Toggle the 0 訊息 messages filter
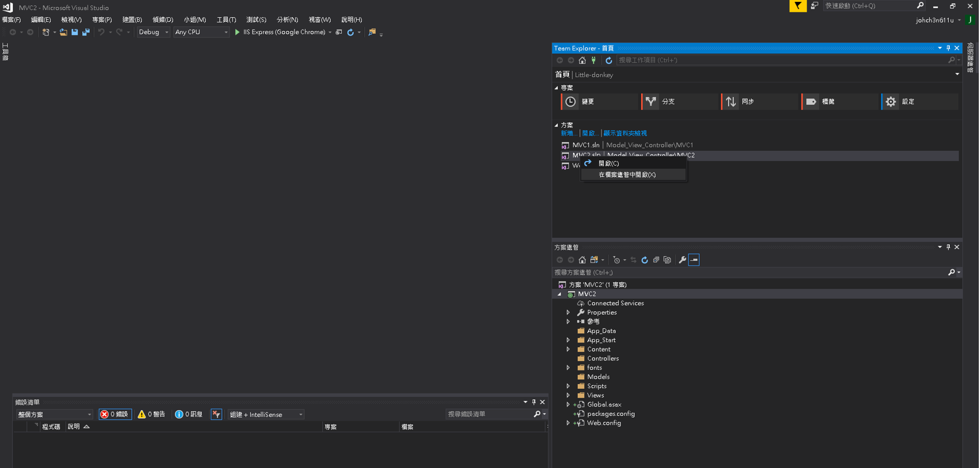The image size is (980, 468). [x=189, y=414]
